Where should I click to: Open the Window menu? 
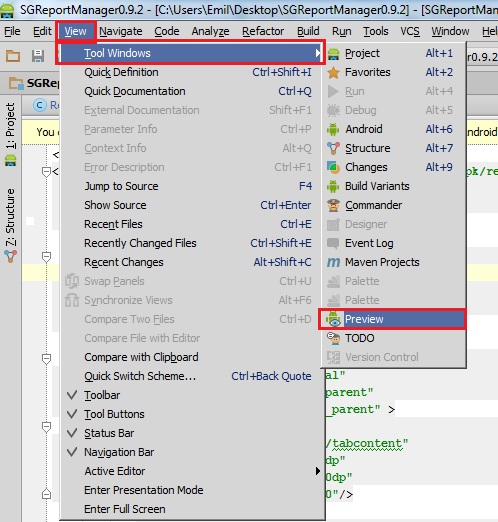[x=450, y=31]
